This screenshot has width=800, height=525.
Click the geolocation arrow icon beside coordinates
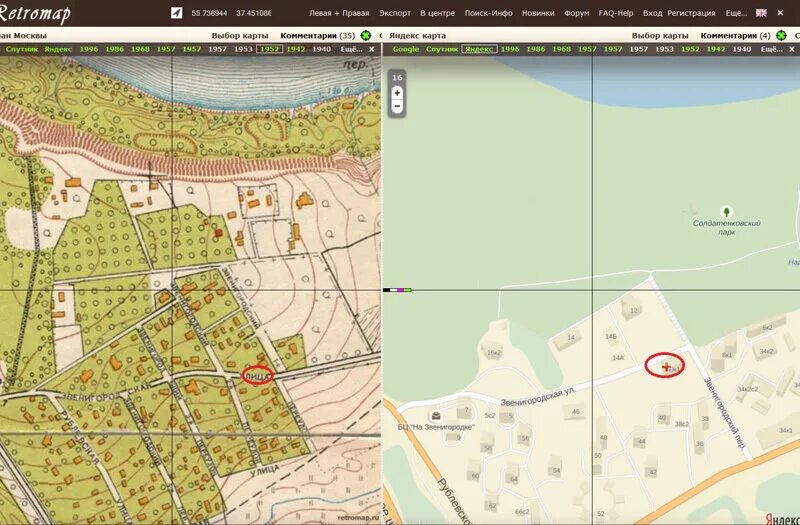point(177,13)
